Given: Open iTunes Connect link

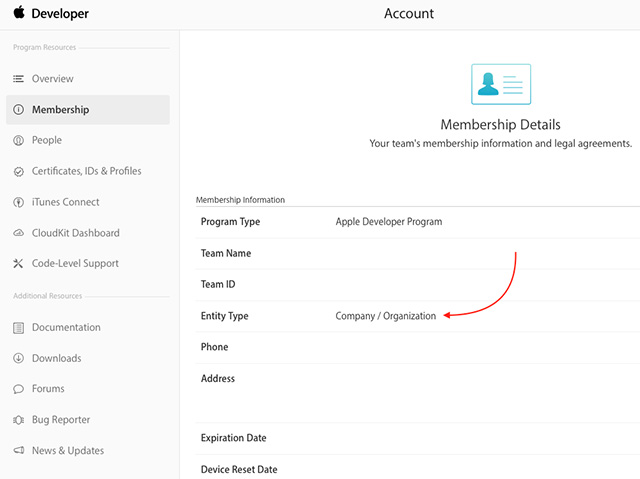Looking at the screenshot, I should pos(66,202).
